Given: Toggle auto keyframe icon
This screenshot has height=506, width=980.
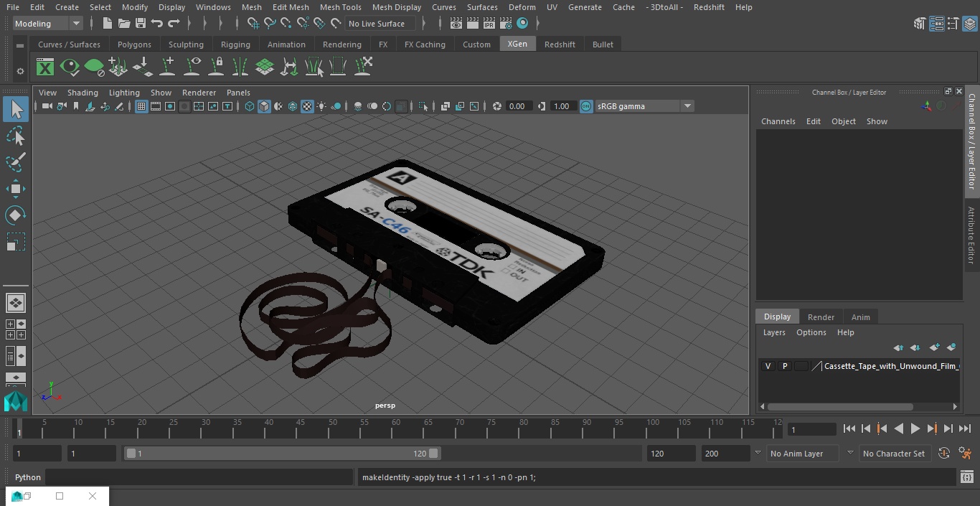Looking at the screenshot, I should 944,454.
